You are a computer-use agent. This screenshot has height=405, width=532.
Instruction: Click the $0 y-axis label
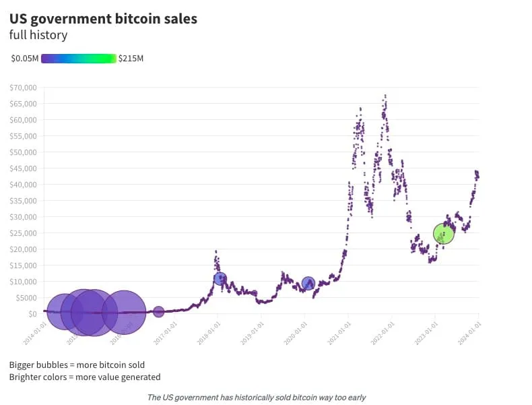pos(32,313)
